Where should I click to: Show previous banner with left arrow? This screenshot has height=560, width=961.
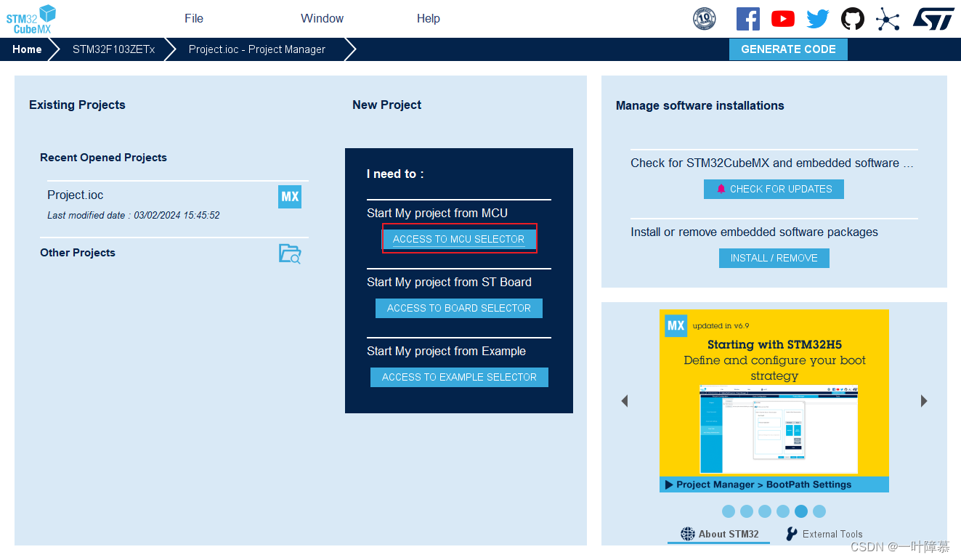click(625, 401)
